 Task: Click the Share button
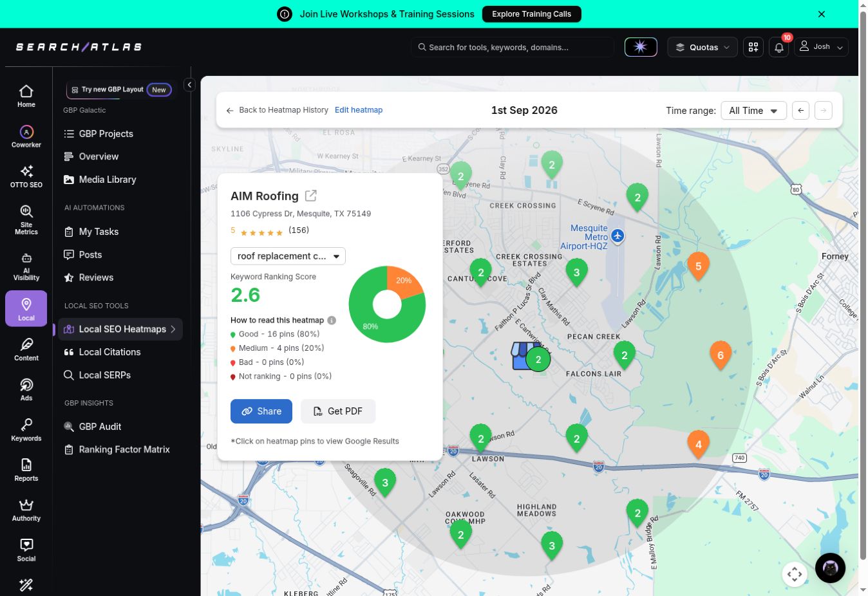(261, 411)
